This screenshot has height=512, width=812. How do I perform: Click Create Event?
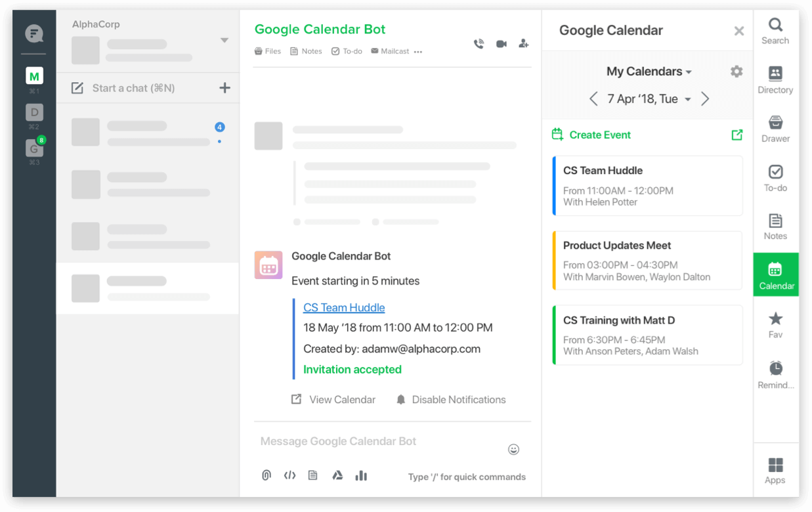(591, 135)
